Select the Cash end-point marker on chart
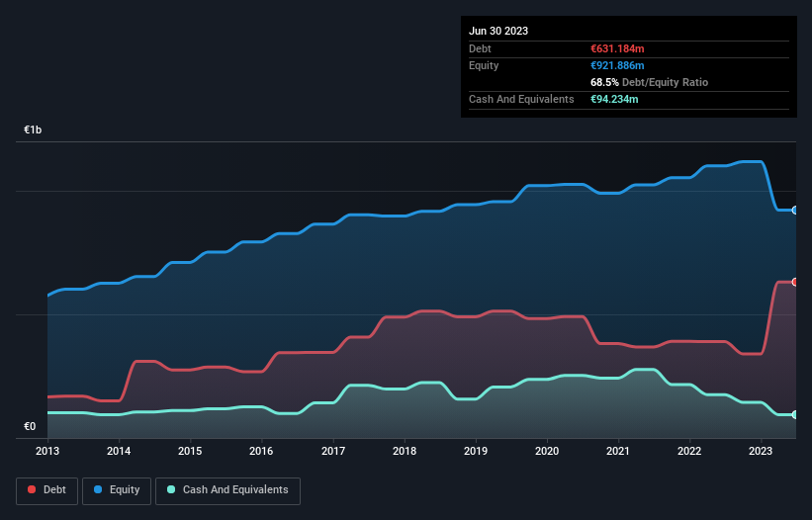Screen dimensions: 812x520 [795, 414]
